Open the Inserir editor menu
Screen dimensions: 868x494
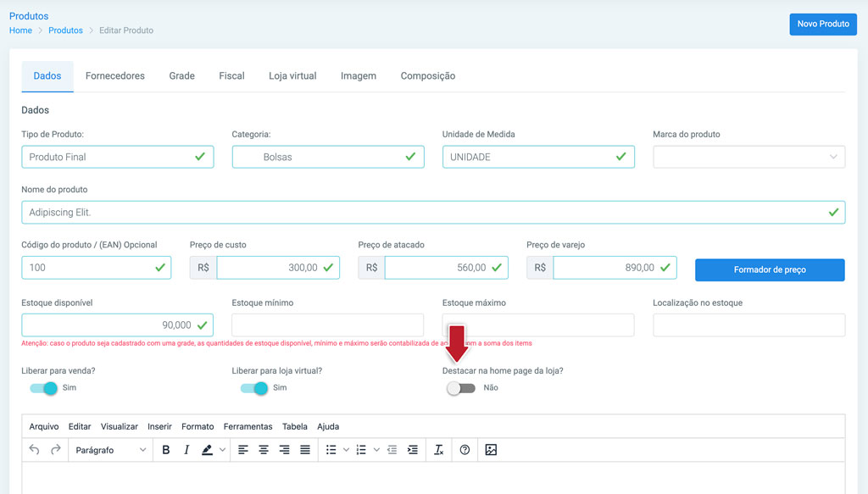click(x=159, y=426)
